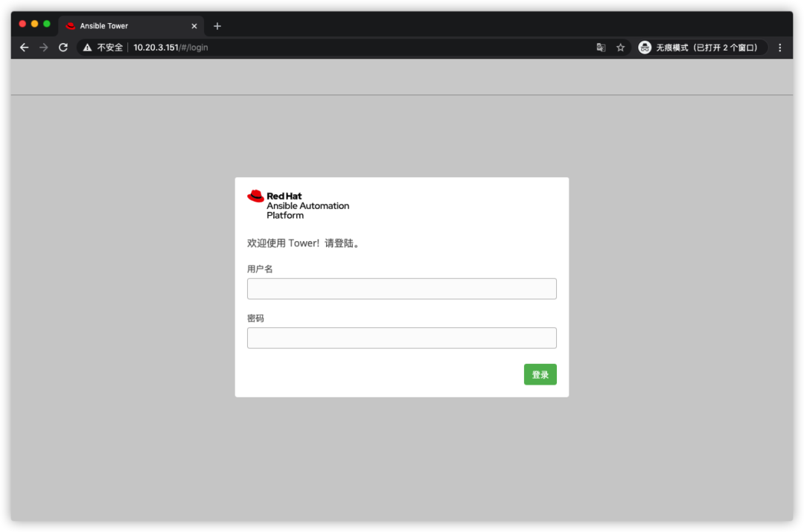Viewport: 804px width, 532px height.
Task: Open the not-secure warning triangle icon
Action: pos(88,48)
